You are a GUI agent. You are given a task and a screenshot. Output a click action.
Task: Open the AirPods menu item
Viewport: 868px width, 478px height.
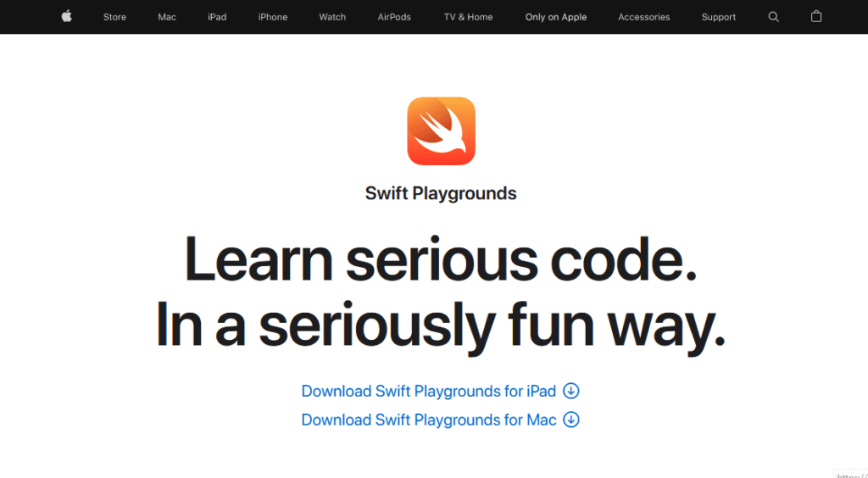(x=394, y=17)
